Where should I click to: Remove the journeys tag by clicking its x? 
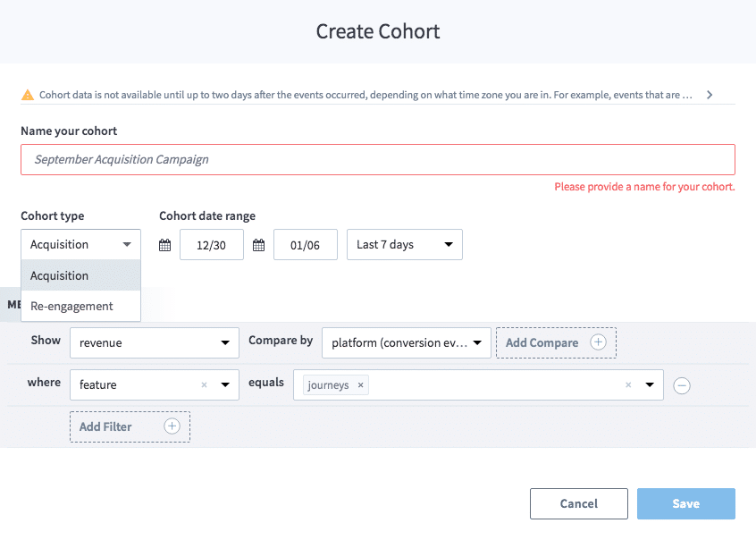(360, 384)
